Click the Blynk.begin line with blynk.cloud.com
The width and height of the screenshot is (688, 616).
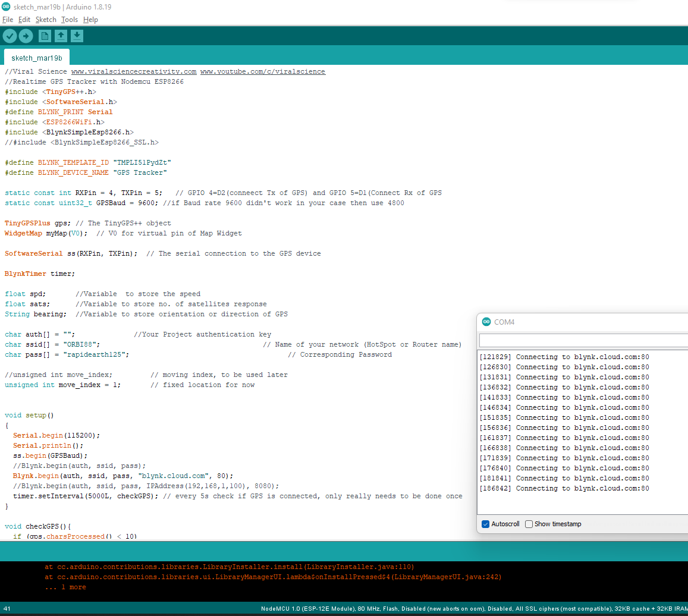tap(123, 476)
